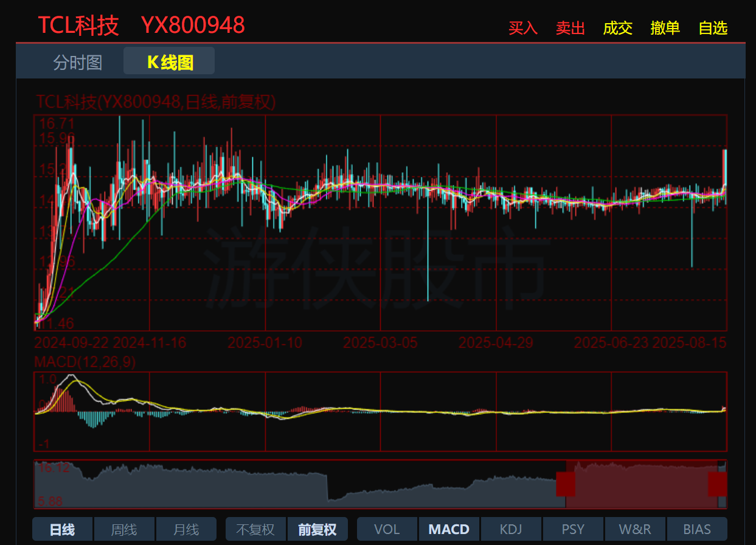This screenshot has width=756, height=545.
Task: Click the 买入 (buy) link
Action: coord(523,28)
